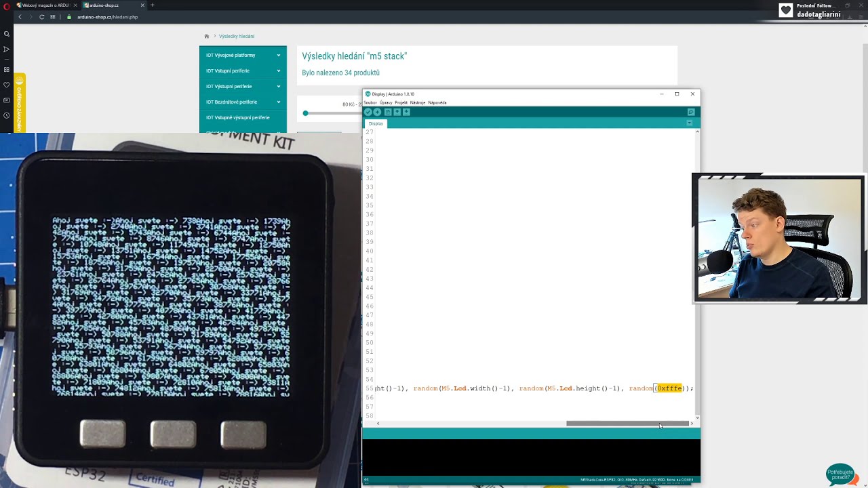Reload the arduino-shop page
Image resolution: width=868 pixels, height=488 pixels.
(x=42, y=17)
